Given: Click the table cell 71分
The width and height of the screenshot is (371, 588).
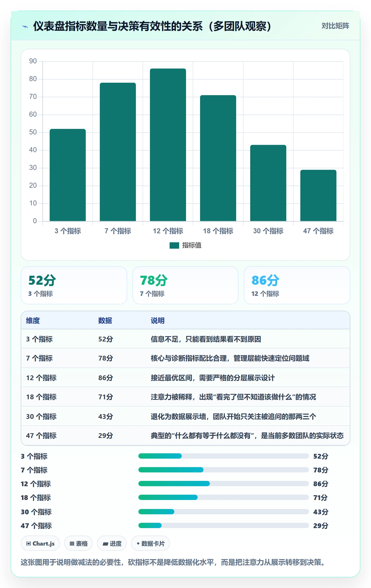Looking at the screenshot, I should 106,397.
